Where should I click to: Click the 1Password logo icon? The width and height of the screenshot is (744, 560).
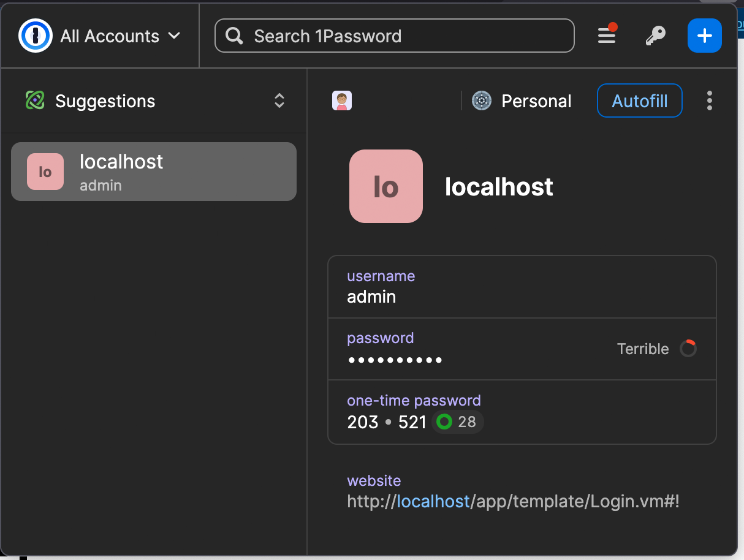(35, 36)
